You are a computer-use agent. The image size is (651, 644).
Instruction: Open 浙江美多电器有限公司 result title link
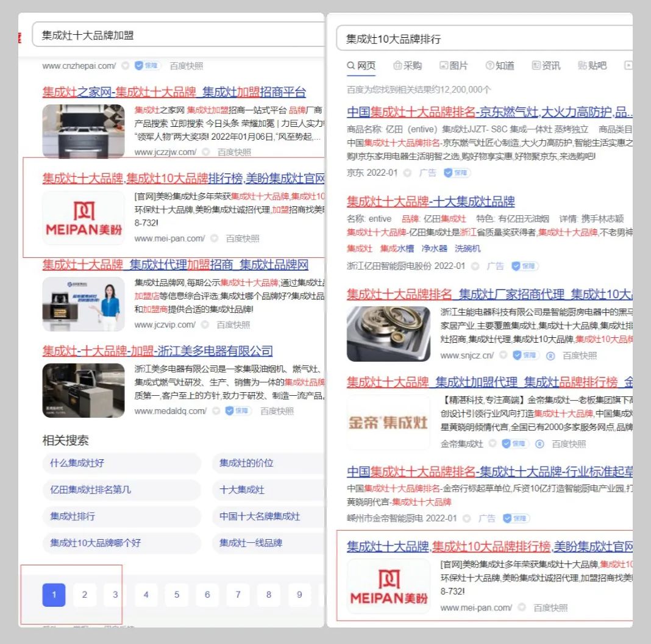point(157,351)
